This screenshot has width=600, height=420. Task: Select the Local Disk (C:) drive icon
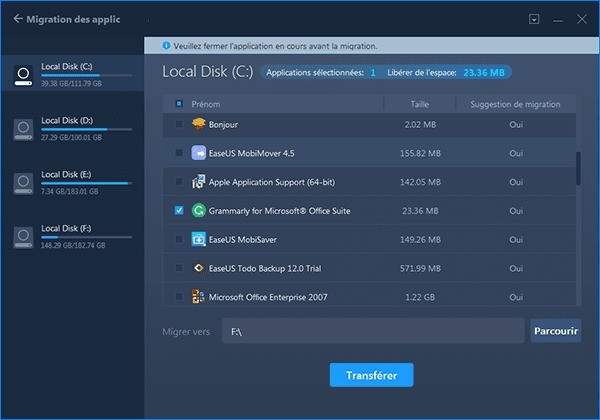click(23, 75)
